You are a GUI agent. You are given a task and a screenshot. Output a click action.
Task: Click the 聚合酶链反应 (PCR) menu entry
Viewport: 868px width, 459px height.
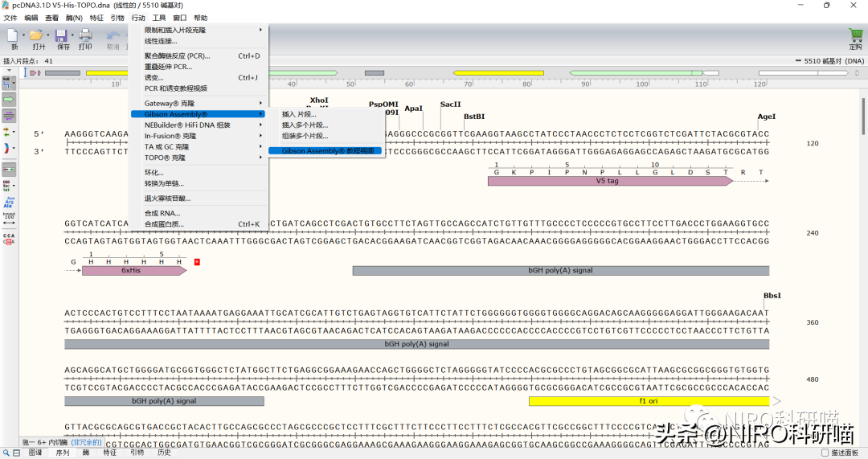177,56
